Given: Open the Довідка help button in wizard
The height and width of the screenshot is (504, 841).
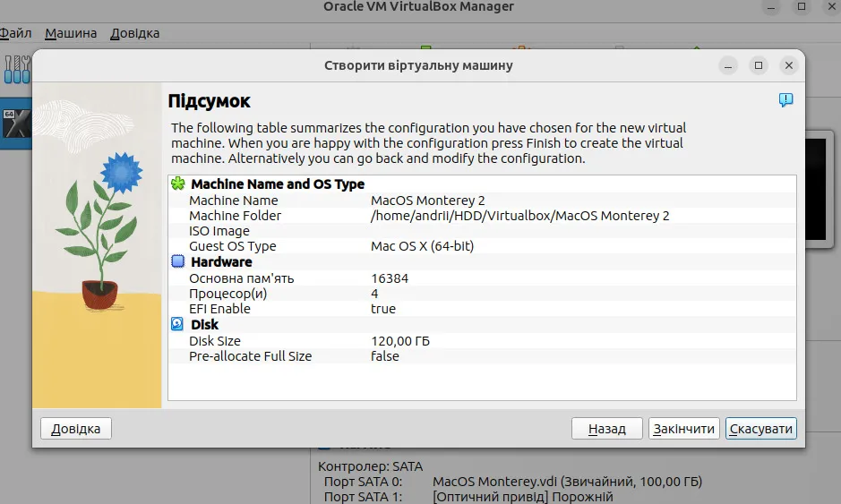Looking at the screenshot, I should pyautogui.click(x=75, y=429).
